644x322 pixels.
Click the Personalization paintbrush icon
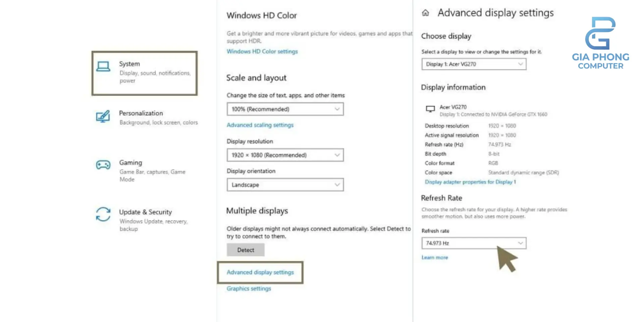103,116
